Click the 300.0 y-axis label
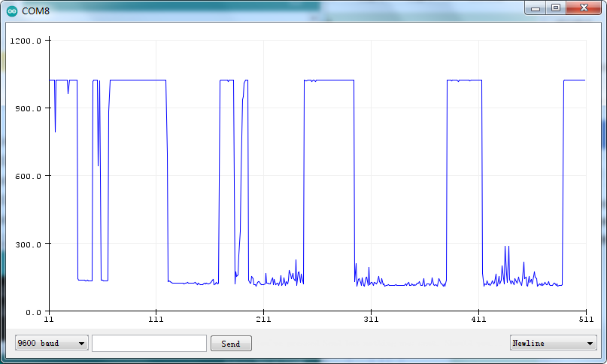The image size is (607, 364). coord(29,244)
